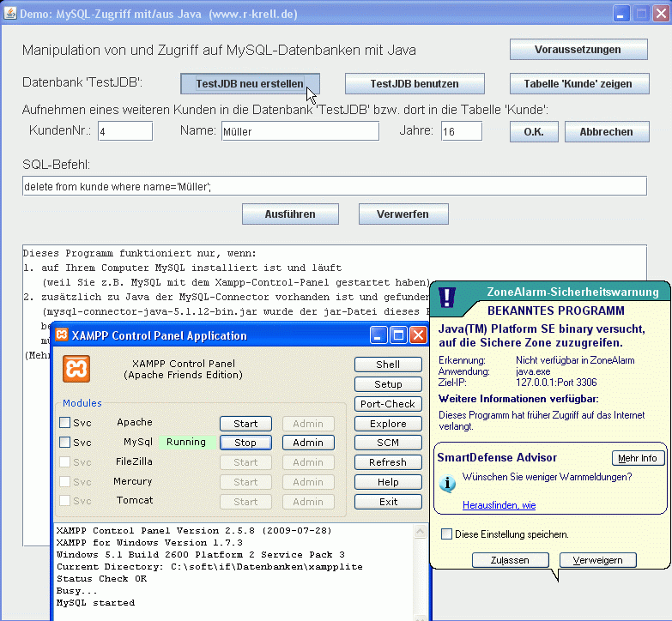Image resolution: width=672 pixels, height=621 pixels.
Task: Close the Demo MySQL-Zugriff window
Action: [661, 14]
